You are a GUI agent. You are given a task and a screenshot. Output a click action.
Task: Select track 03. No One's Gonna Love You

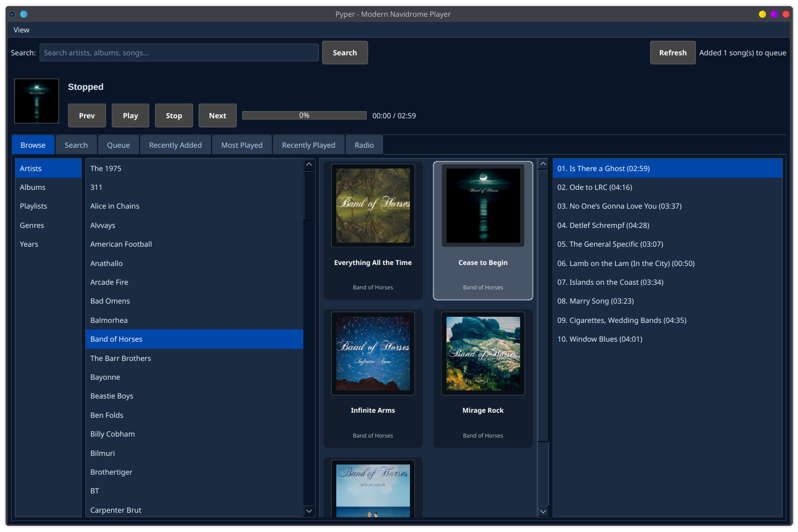pyautogui.click(x=667, y=206)
